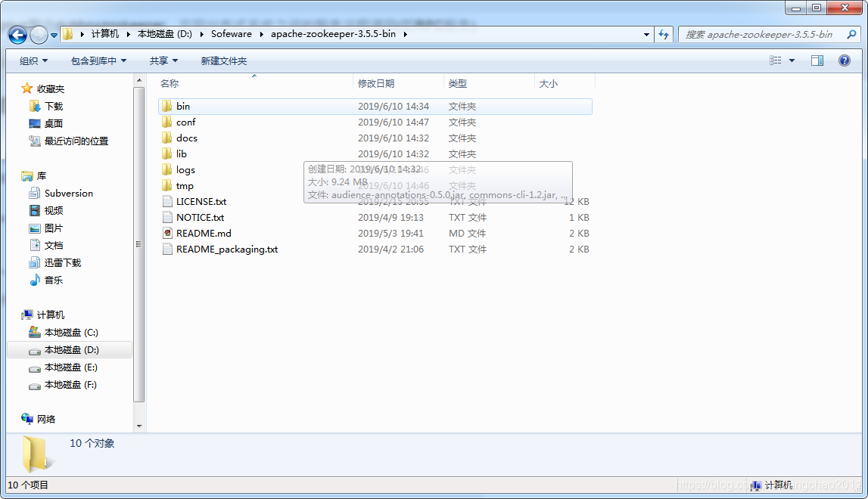Click MD 文件 type of README.md
Image resolution: width=868 pixels, height=499 pixels.
[x=467, y=234]
